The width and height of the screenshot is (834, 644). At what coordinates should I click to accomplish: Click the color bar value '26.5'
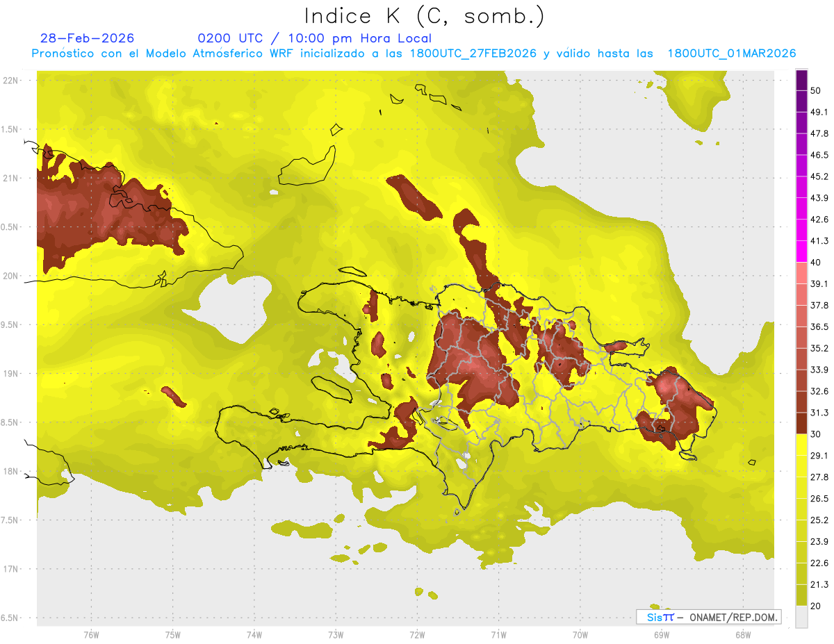click(819, 499)
